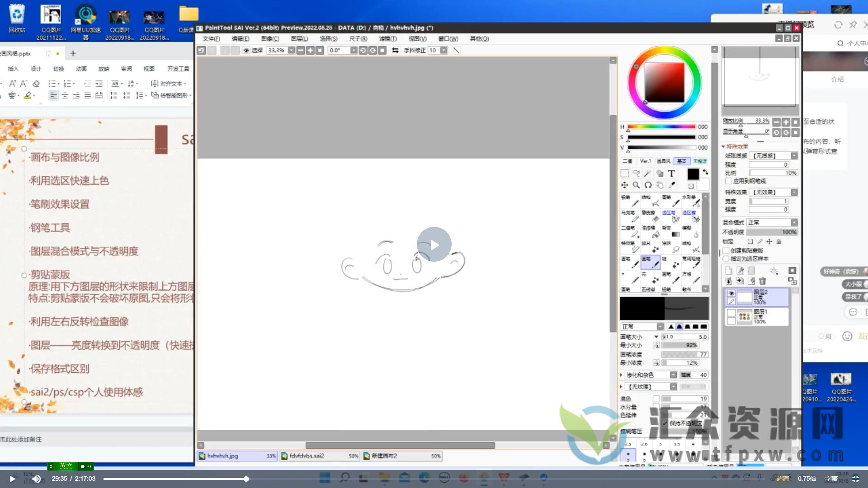Image resolution: width=868 pixels, height=488 pixels.
Task: Swap foreground and background colors
Action: [705, 172]
